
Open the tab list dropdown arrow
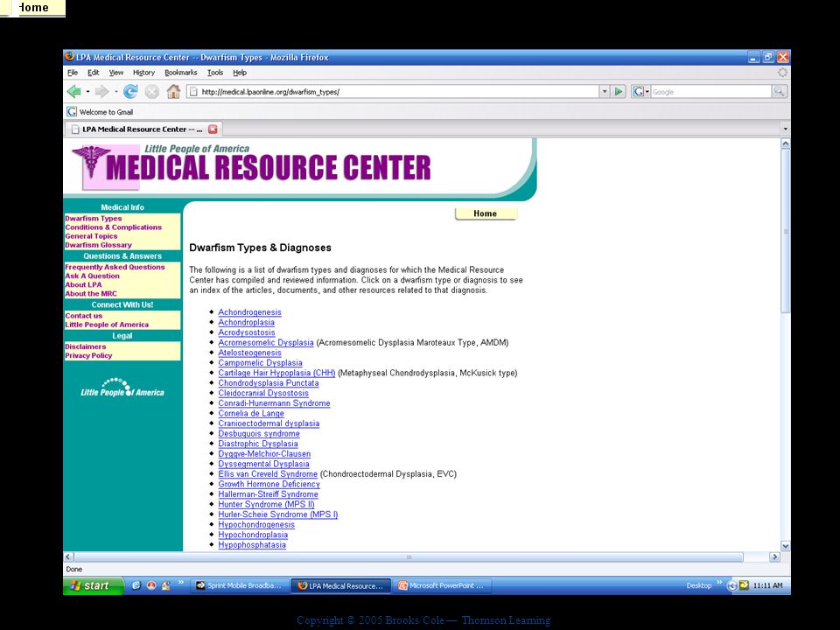pos(786,129)
